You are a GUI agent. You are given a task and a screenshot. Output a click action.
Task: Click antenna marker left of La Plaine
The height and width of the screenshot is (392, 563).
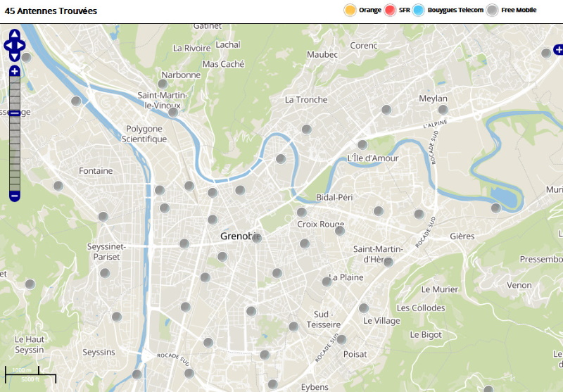327,282
